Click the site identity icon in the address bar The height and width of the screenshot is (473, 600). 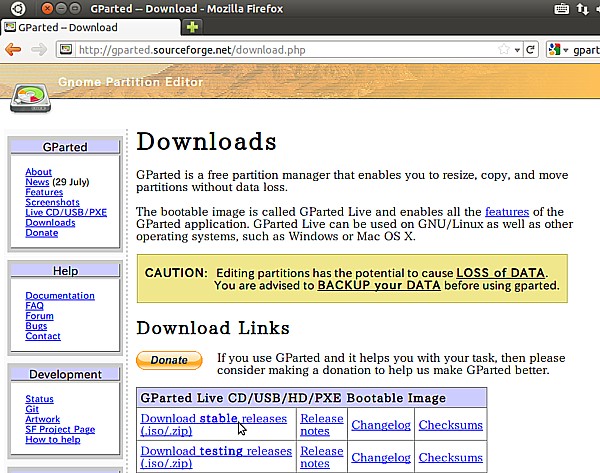tap(66, 49)
